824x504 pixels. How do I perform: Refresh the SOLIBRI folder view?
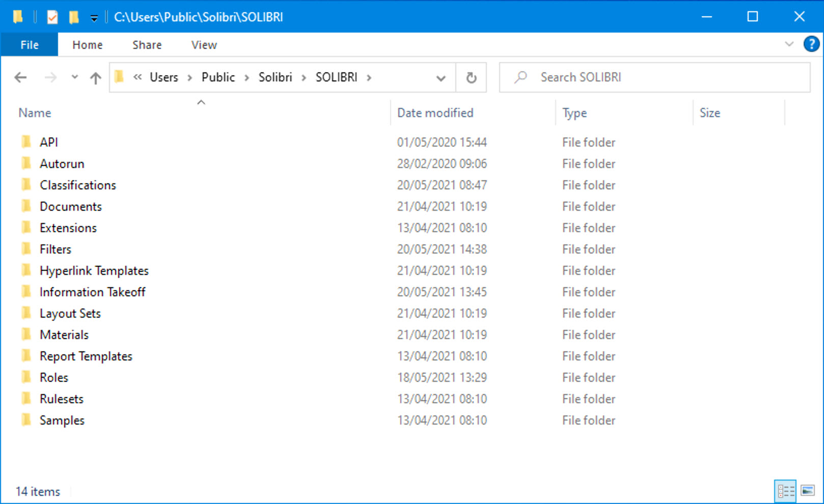[x=471, y=78]
